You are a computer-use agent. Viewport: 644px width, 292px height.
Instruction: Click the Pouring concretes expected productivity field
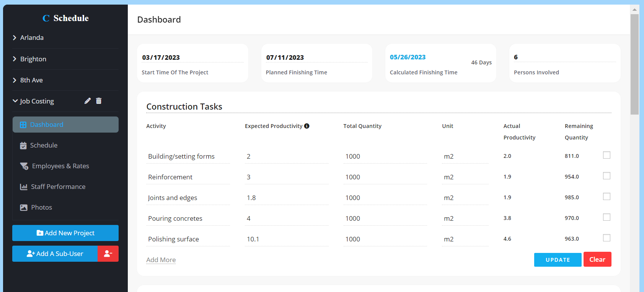tap(286, 218)
